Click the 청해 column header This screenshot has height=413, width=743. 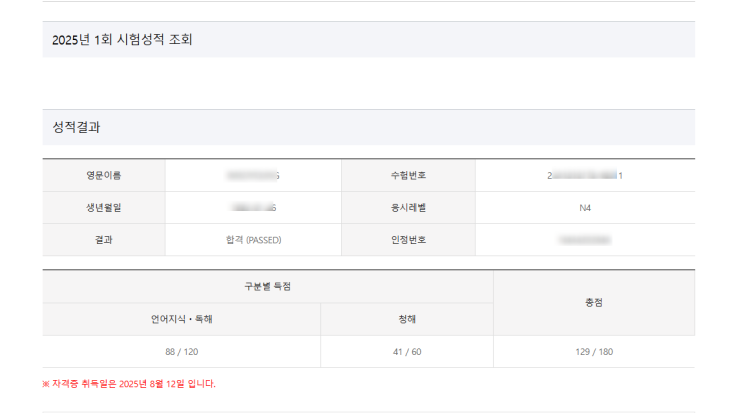coord(407,320)
